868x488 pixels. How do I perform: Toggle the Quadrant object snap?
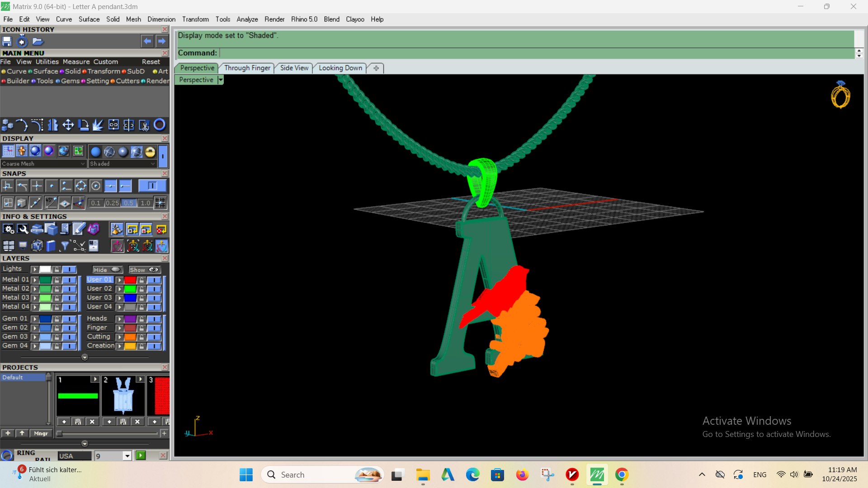tap(81, 186)
